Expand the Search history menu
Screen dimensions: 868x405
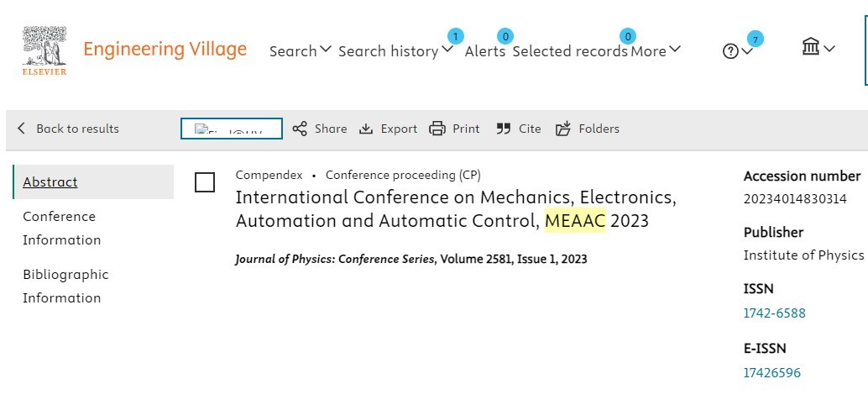[395, 51]
